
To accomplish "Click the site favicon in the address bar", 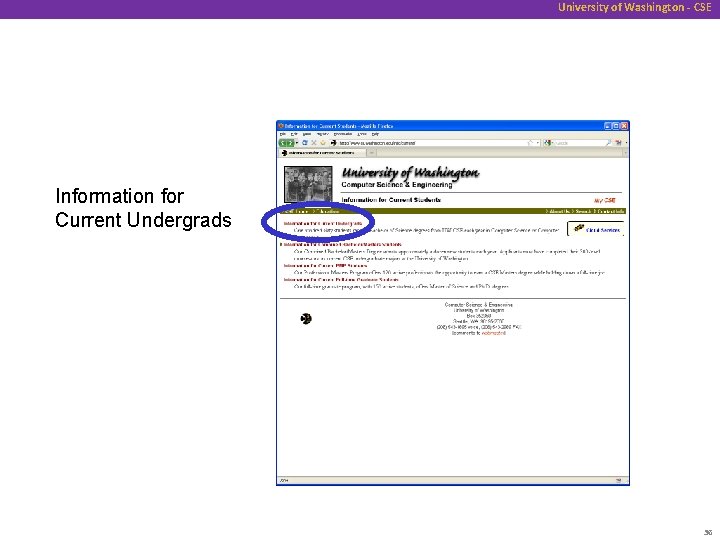I will (x=334, y=143).
